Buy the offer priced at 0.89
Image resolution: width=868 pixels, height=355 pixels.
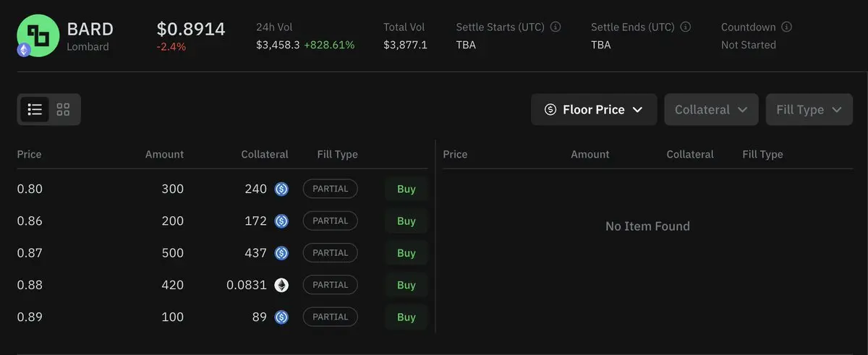click(x=407, y=317)
